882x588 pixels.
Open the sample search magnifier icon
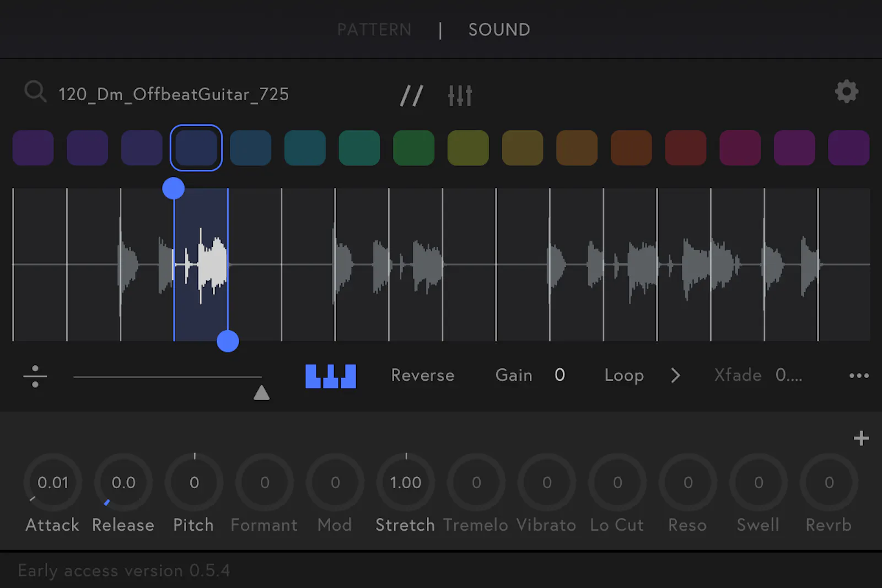pyautogui.click(x=35, y=91)
